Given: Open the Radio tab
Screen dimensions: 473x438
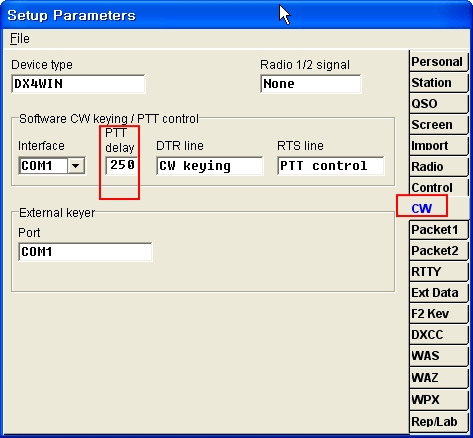Looking at the screenshot, I should [x=438, y=167].
